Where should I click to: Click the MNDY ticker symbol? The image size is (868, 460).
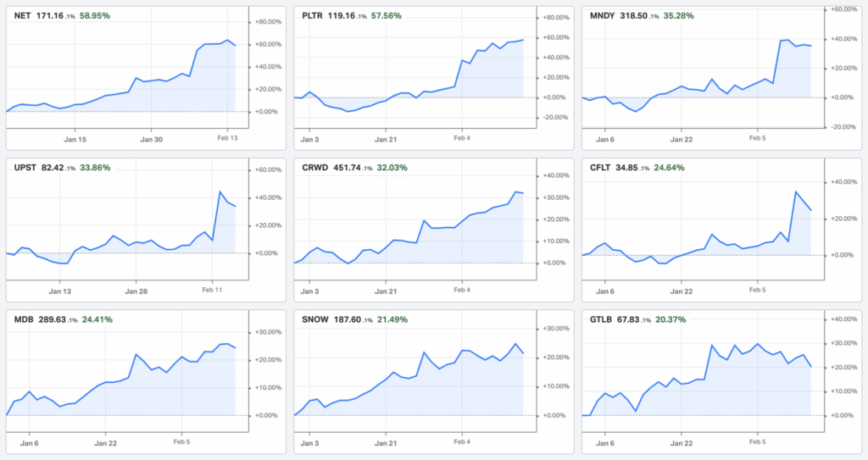coord(604,16)
